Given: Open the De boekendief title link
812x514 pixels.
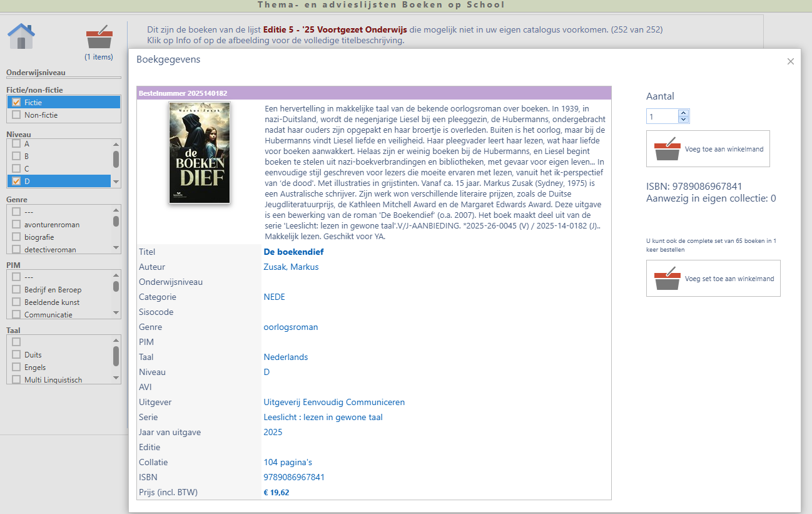Looking at the screenshot, I should point(293,252).
